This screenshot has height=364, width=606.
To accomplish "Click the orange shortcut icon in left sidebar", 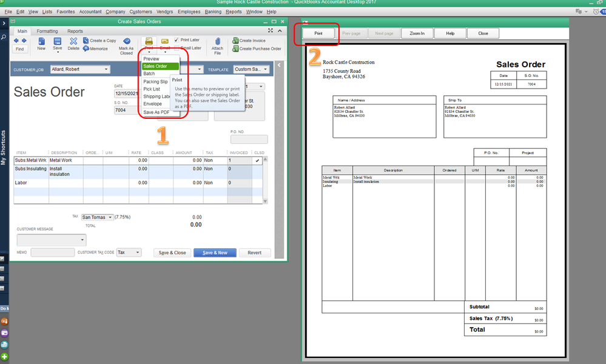I will 4,321.
